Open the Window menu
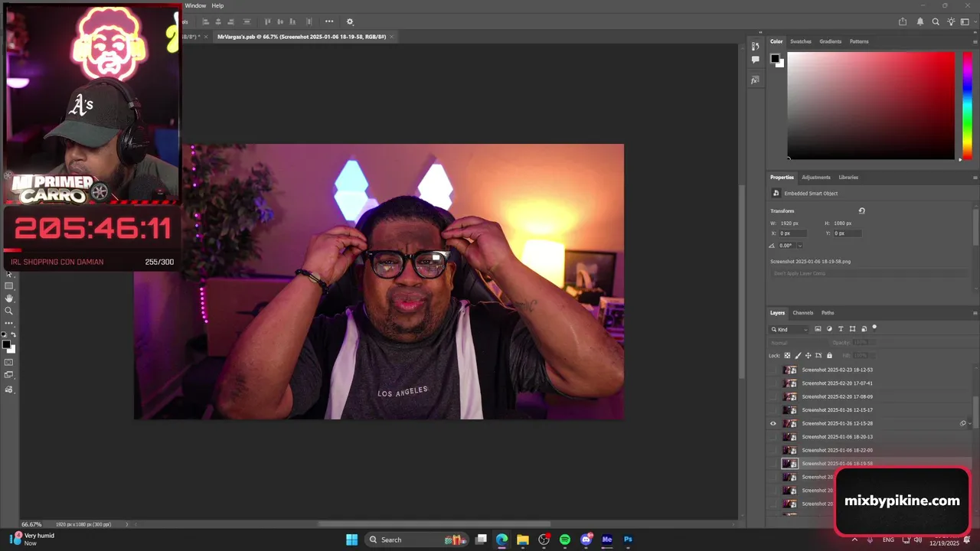 click(195, 5)
